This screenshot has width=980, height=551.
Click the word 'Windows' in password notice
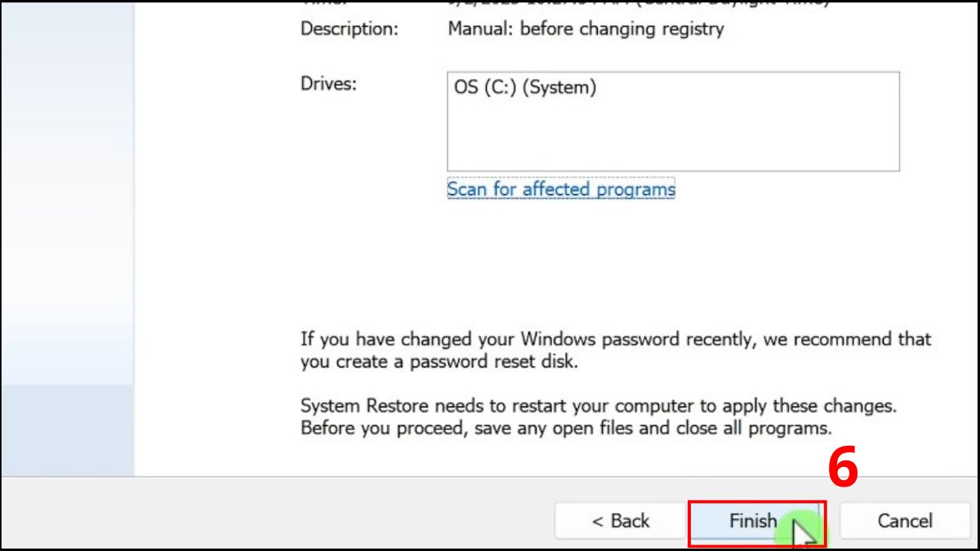coord(558,339)
